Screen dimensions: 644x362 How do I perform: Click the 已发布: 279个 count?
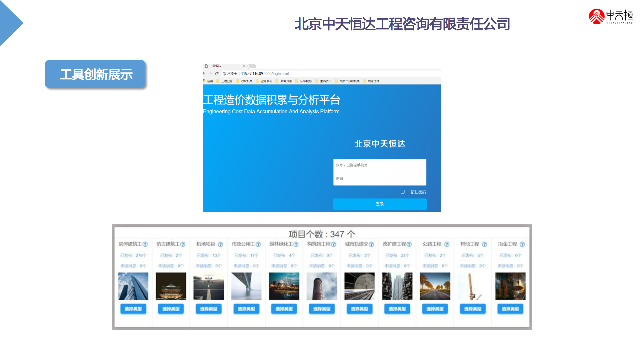(x=133, y=255)
